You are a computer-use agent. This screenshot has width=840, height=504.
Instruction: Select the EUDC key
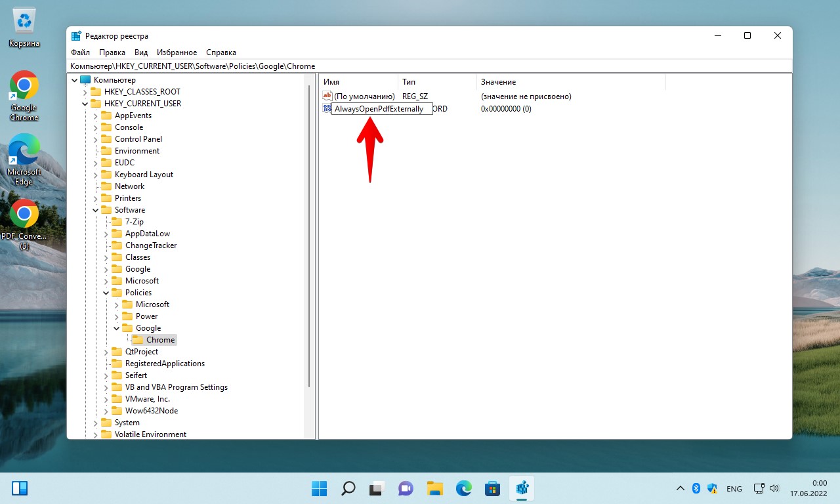[124, 163]
